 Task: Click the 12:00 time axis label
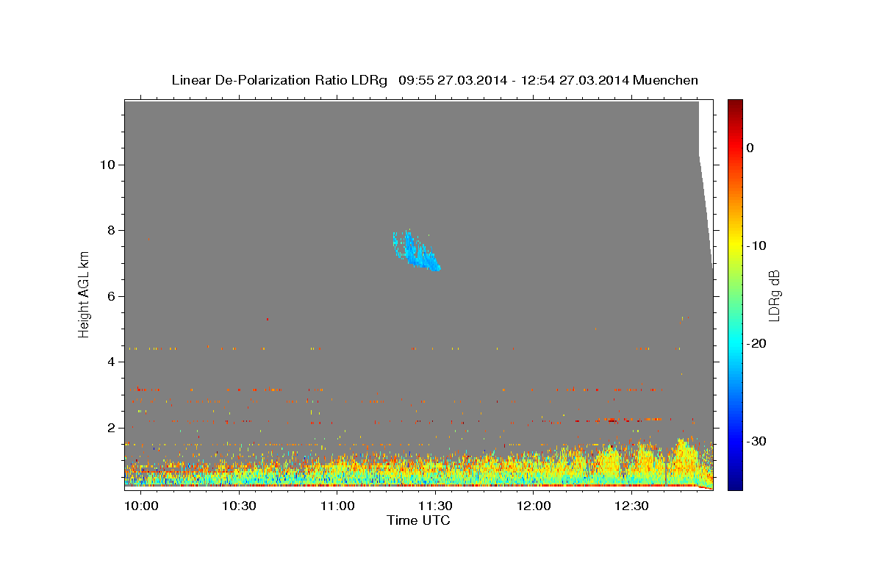(x=534, y=506)
